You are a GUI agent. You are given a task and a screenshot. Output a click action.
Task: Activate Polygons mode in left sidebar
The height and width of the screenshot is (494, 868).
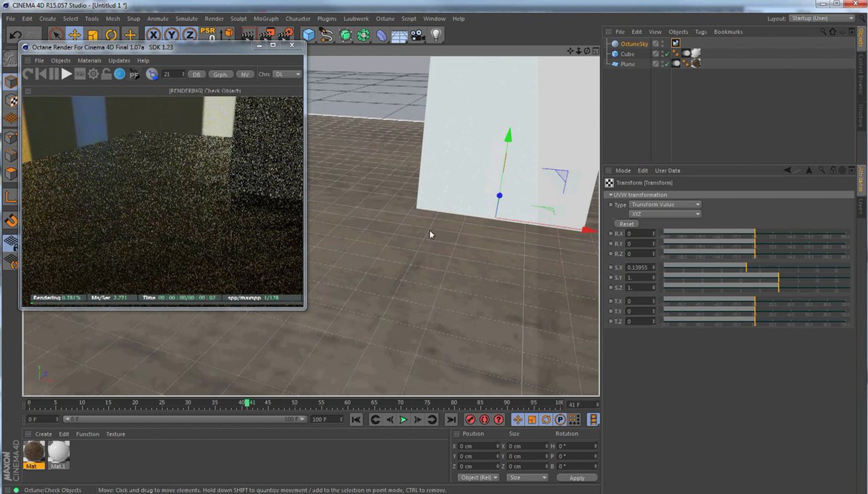[11, 174]
